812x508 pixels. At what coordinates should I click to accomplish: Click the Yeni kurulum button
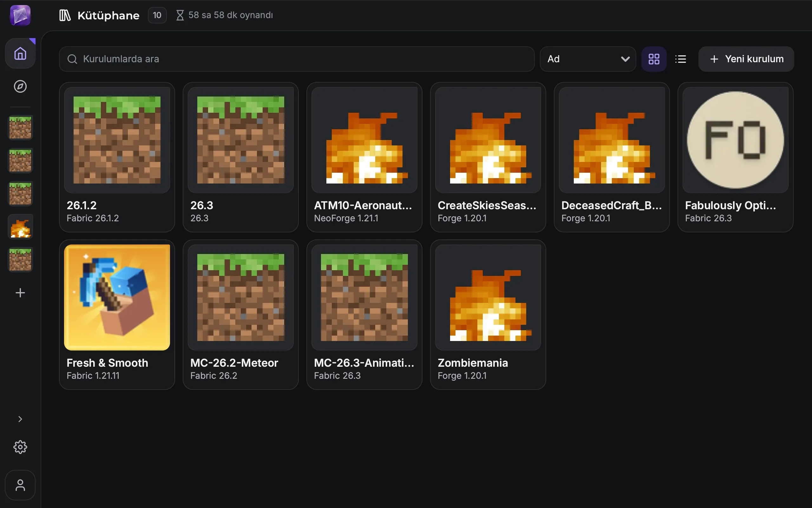(746, 59)
